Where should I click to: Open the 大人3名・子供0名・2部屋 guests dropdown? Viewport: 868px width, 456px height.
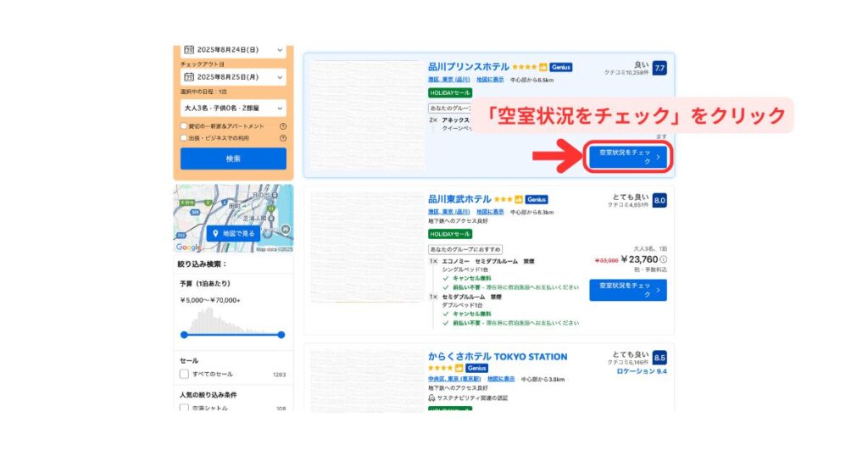click(233, 108)
